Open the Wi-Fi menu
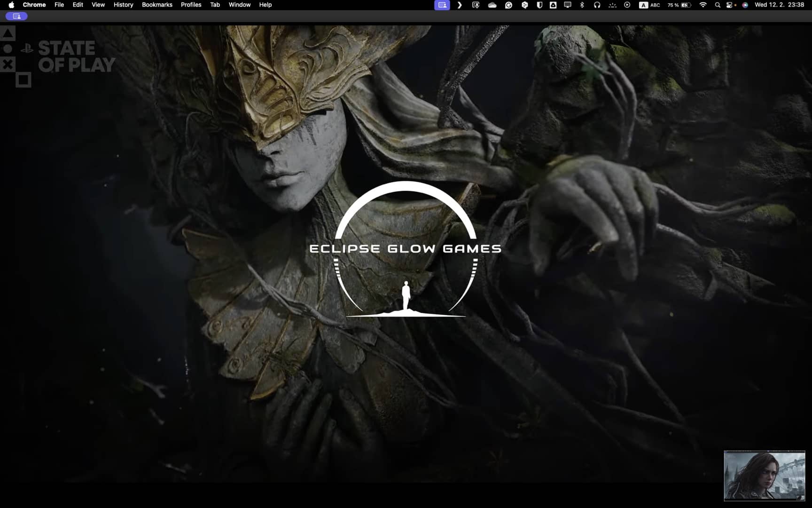This screenshot has height=508, width=812. [x=703, y=5]
